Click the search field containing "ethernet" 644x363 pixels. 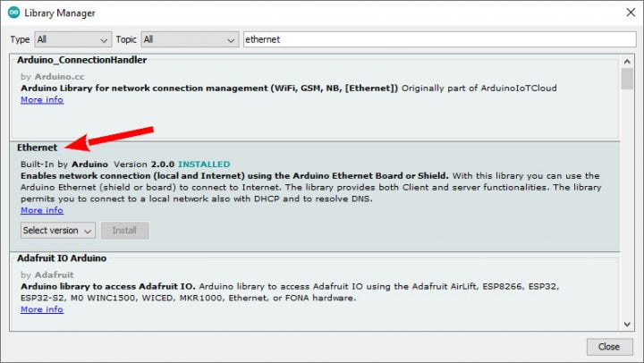point(429,39)
